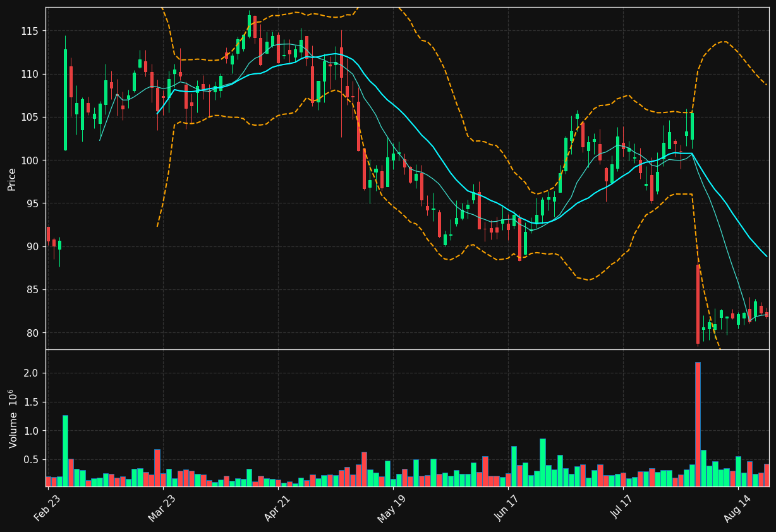Click the Price axis title

[x=12, y=179]
